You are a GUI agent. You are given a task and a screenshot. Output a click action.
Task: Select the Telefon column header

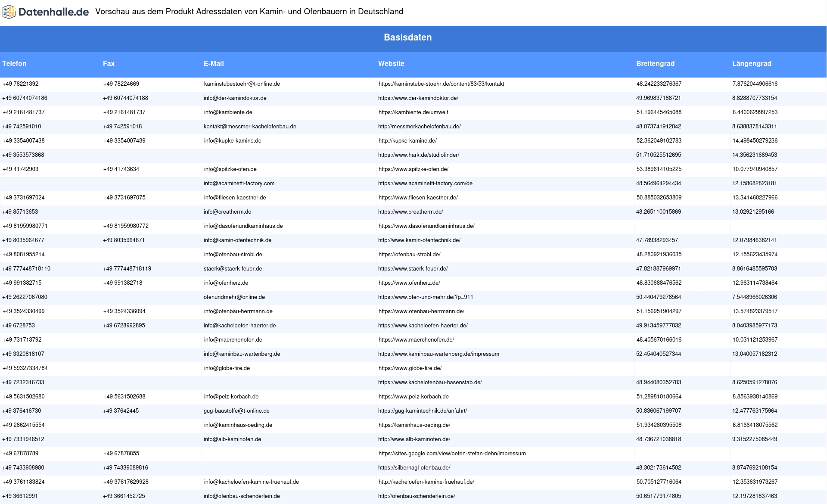click(14, 63)
